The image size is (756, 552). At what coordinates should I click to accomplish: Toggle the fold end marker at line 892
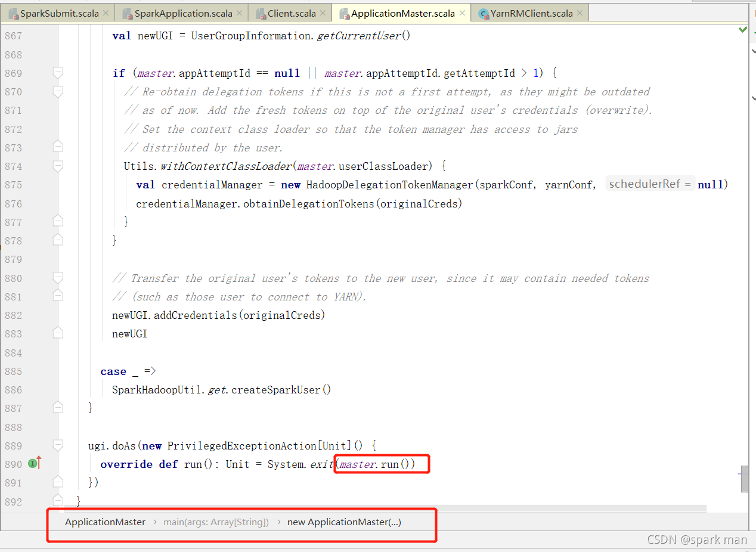tap(58, 501)
